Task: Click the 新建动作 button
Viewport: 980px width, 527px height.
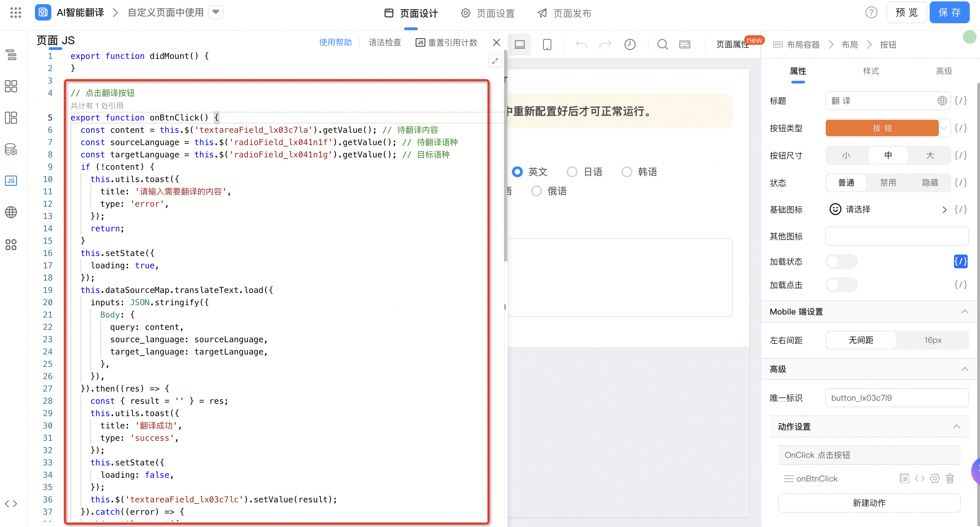Action: (x=869, y=503)
